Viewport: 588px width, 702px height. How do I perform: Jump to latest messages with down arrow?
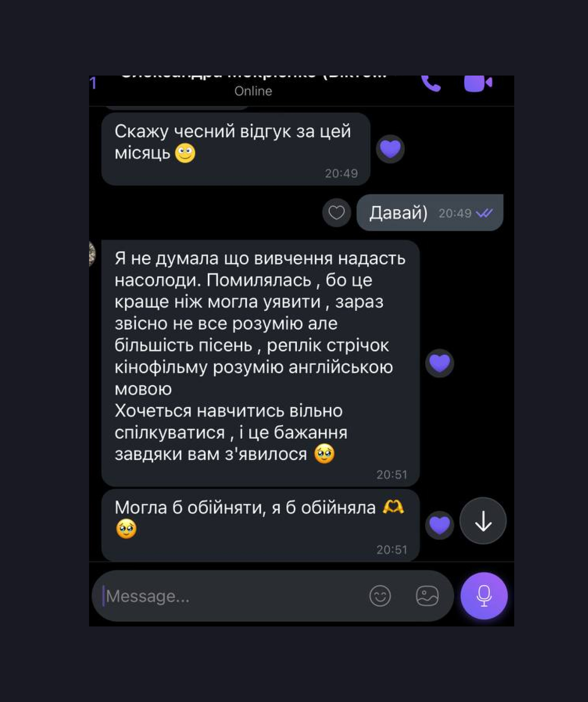pyautogui.click(x=483, y=521)
